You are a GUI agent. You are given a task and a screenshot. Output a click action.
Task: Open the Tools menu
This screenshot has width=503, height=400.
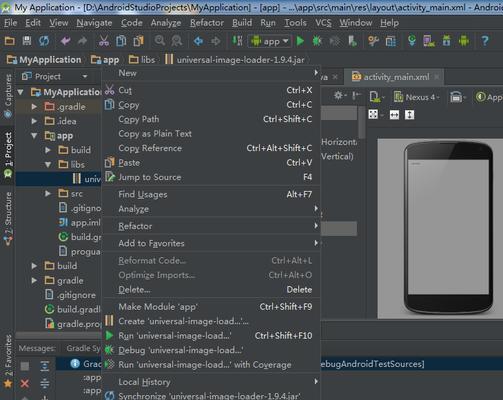[295, 23]
